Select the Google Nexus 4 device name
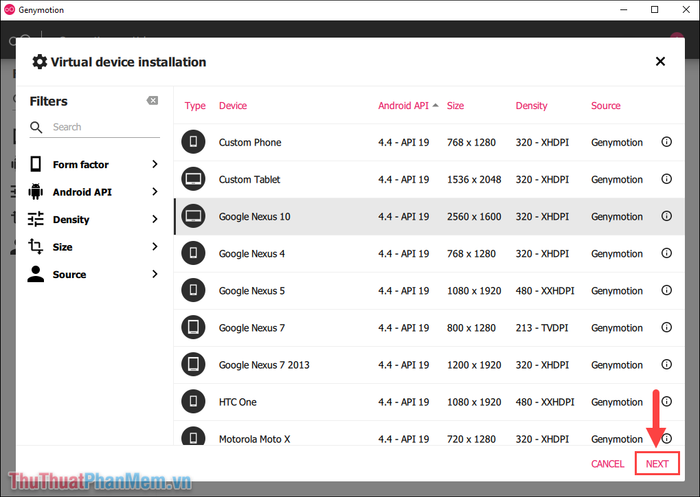This screenshot has width=700, height=497. (x=252, y=254)
